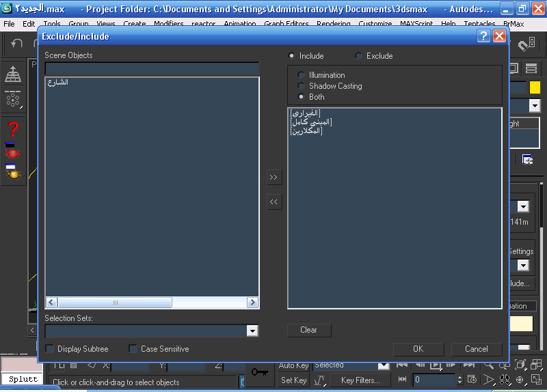Click the Cancel button
547x392 pixels.
477,349
